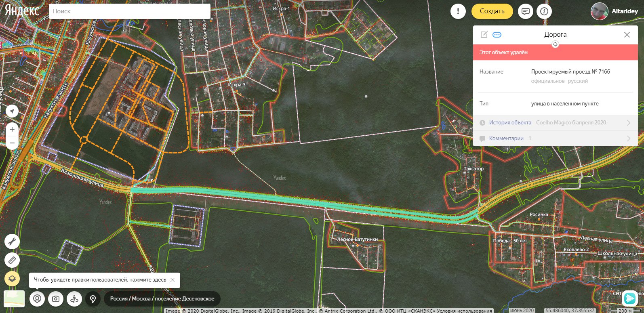Click the chevron arrow on История объекта row
644x313 pixels.
(629, 123)
